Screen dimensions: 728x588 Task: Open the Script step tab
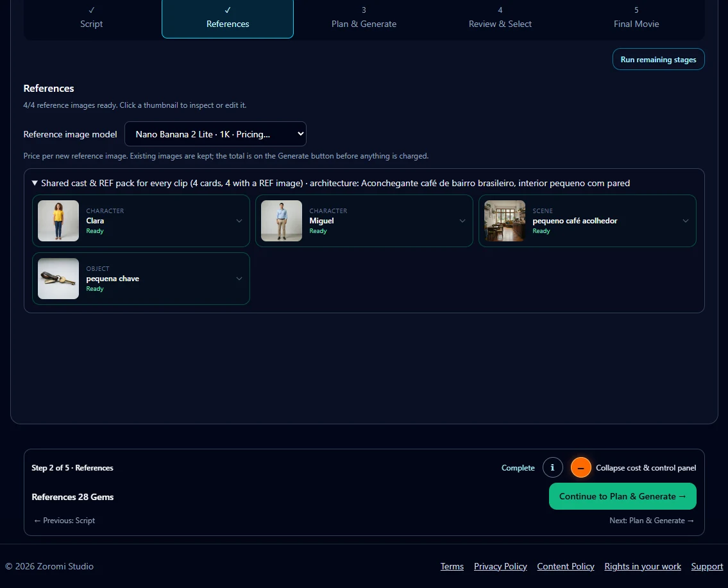[x=92, y=17]
